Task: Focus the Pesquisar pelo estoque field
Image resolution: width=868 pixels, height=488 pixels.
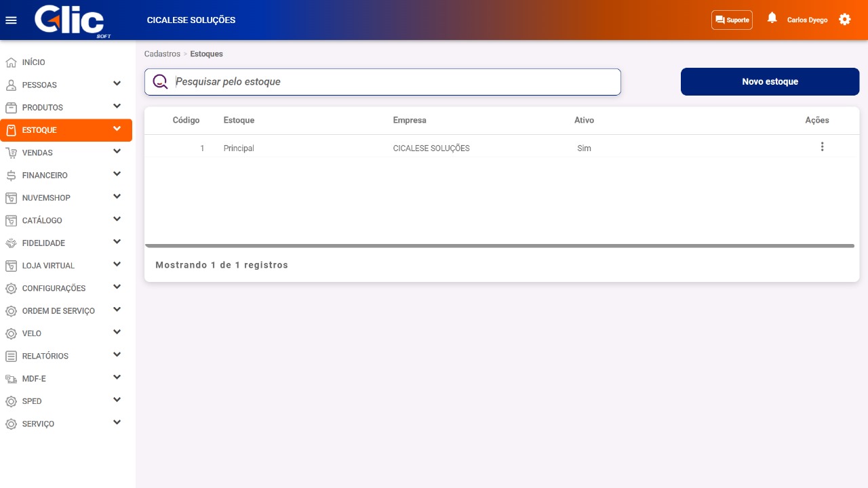Action: (393, 82)
